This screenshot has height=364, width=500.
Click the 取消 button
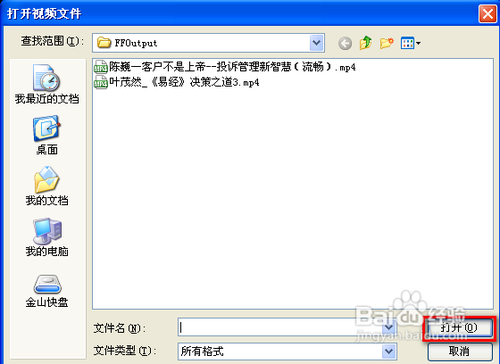tap(460, 351)
